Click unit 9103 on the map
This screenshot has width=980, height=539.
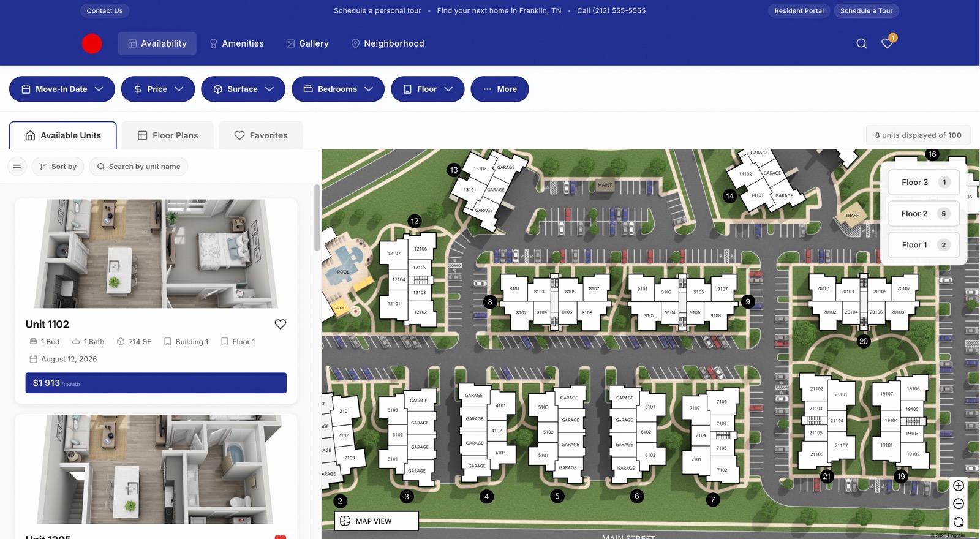tap(666, 292)
